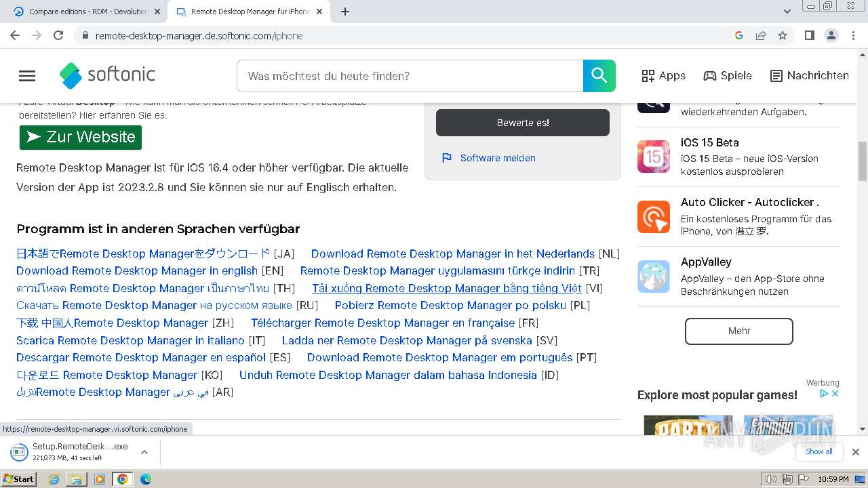Close the downloads bar
Screen dimensions: 868x488
[855, 452]
